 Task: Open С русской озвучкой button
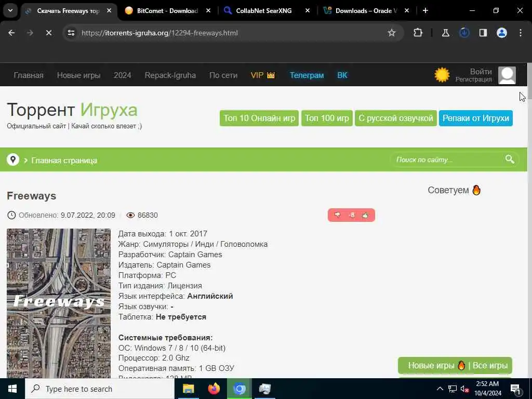(395, 118)
